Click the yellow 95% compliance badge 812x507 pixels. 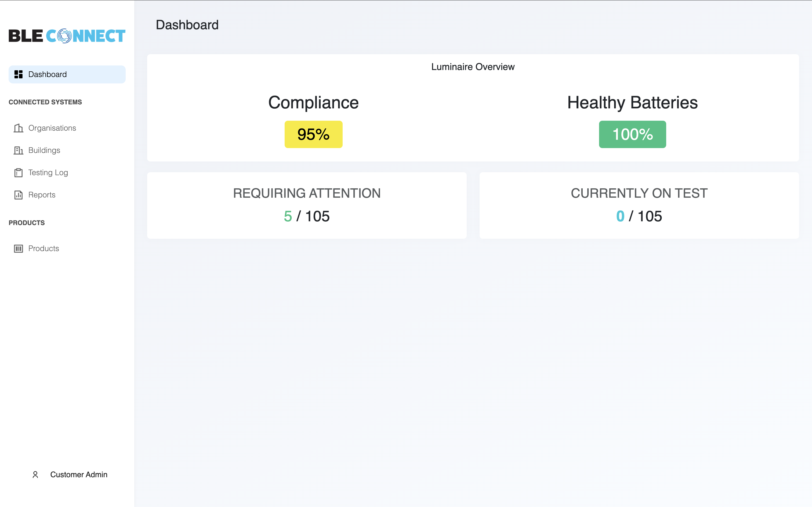(313, 134)
